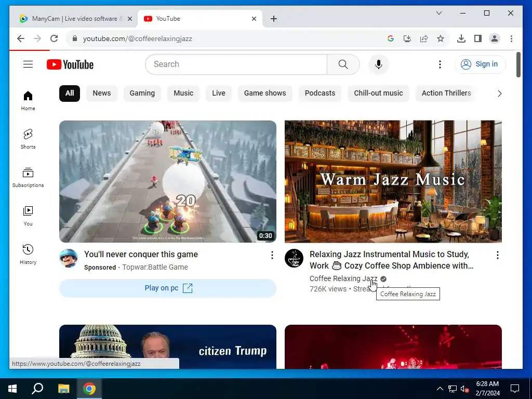Open Shorts in the sidebar
This screenshot has height=399, width=532.
(x=28, y=139)
